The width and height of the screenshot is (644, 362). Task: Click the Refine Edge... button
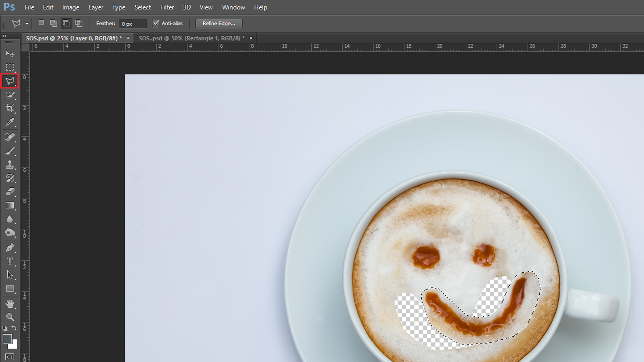(x=219, y=23)
